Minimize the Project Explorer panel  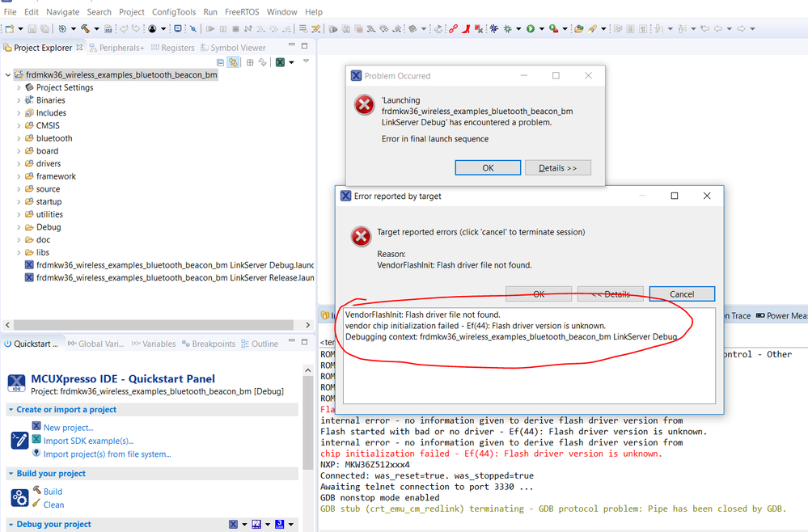click(291, 45)
